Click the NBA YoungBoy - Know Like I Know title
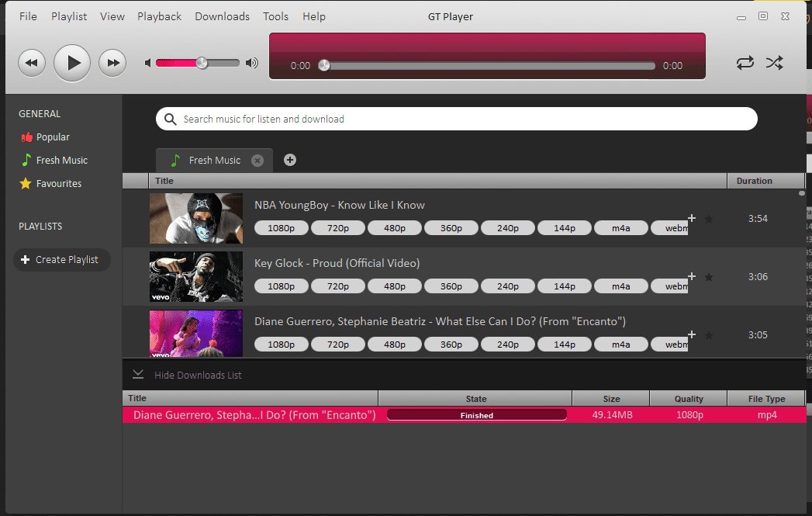Image resolution: width=812 pixels, height=516 pixels. (x=340, y=205)
